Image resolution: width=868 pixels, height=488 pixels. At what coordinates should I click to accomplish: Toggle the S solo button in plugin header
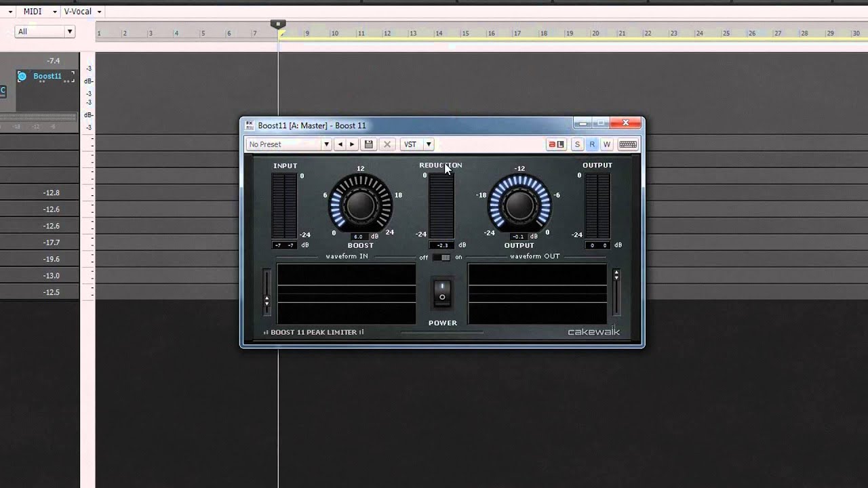pyautogui.click(x=577, y=144)
